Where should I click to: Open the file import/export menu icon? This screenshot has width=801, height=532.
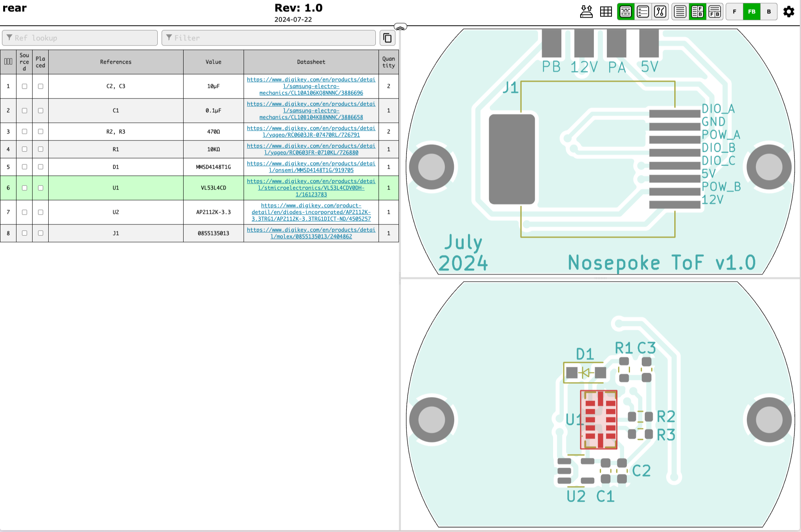click(x=586, y=12)
